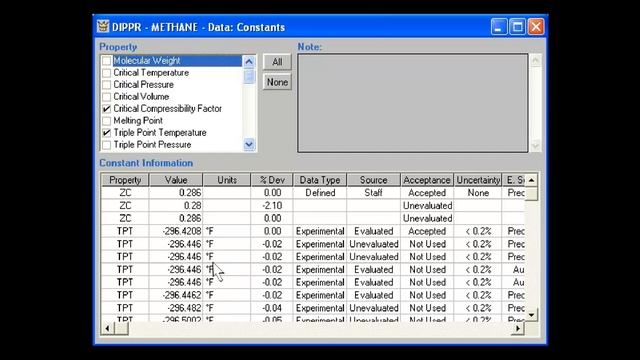Click the table horizontal scrollbar thumb
The width and height of the screenshot is (640, 360).
click(x=121, y=328)
